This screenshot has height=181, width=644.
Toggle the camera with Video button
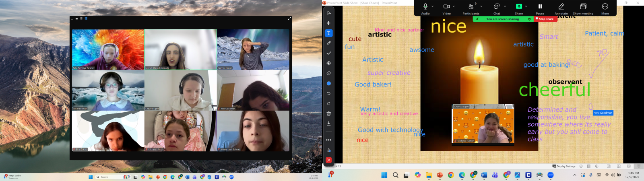click(446, 8)
